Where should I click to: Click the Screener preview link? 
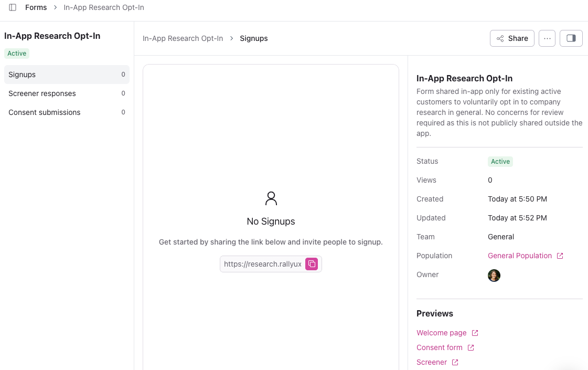point(431,362)
